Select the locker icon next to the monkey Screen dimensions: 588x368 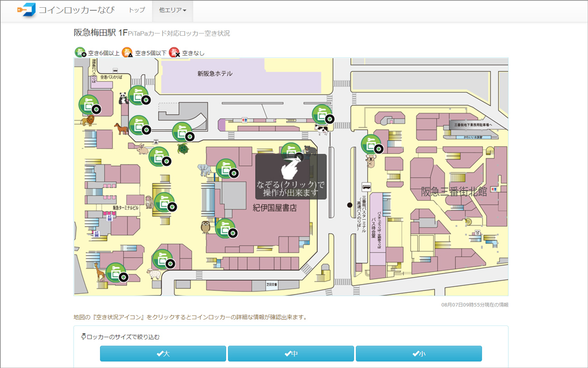tap(165, 203)
